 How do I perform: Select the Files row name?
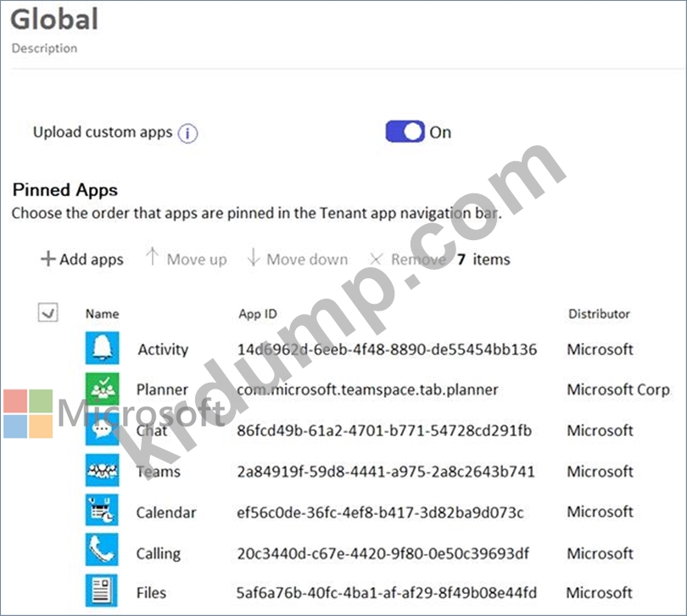point(151,592)
